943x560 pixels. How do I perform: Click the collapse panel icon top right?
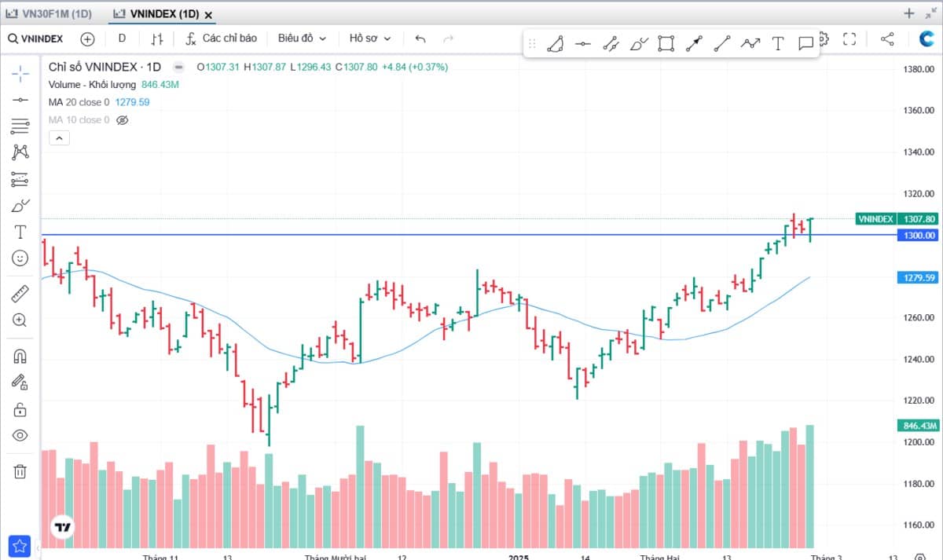click(x=931, y=13)
